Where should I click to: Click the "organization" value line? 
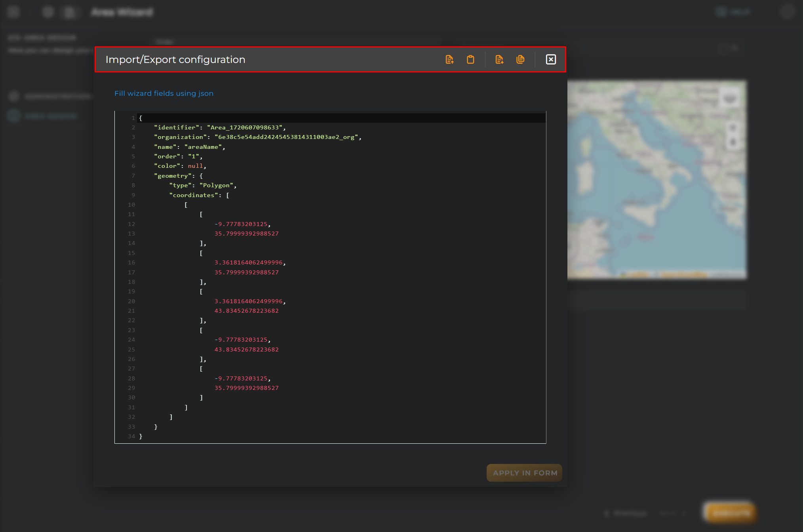[x=257, y=137]
